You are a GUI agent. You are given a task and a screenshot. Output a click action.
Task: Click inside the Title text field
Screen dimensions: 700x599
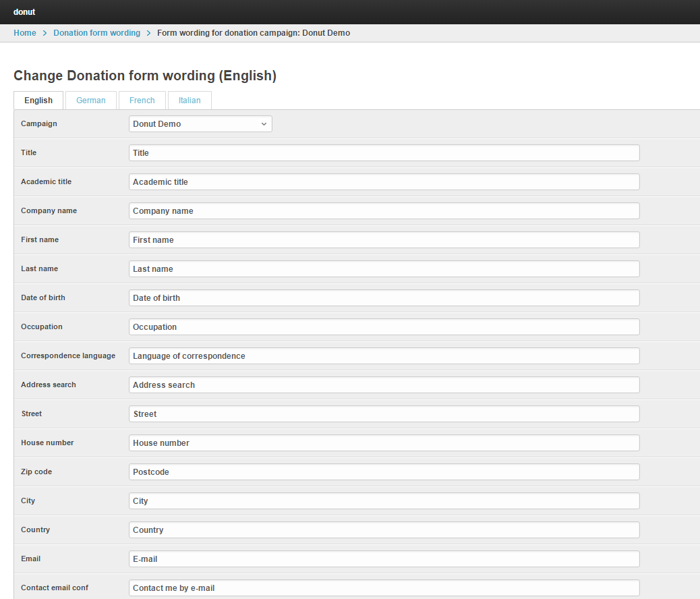(x=384, y=152)
